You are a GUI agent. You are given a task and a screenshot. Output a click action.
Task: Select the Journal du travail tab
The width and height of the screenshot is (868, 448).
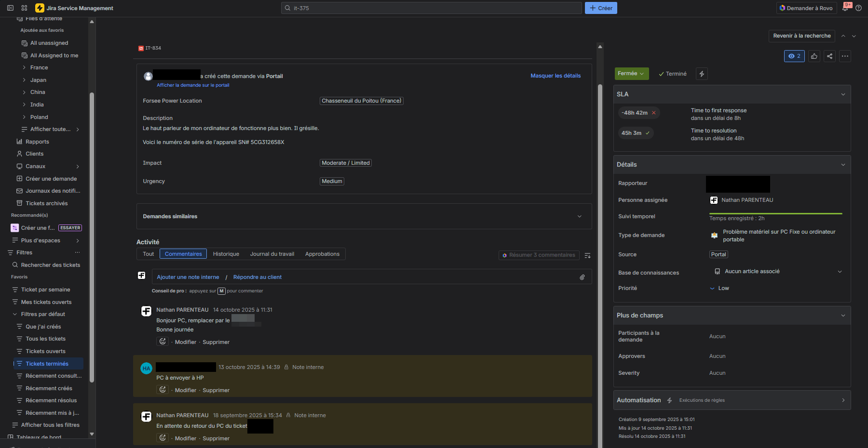[272, 254]
